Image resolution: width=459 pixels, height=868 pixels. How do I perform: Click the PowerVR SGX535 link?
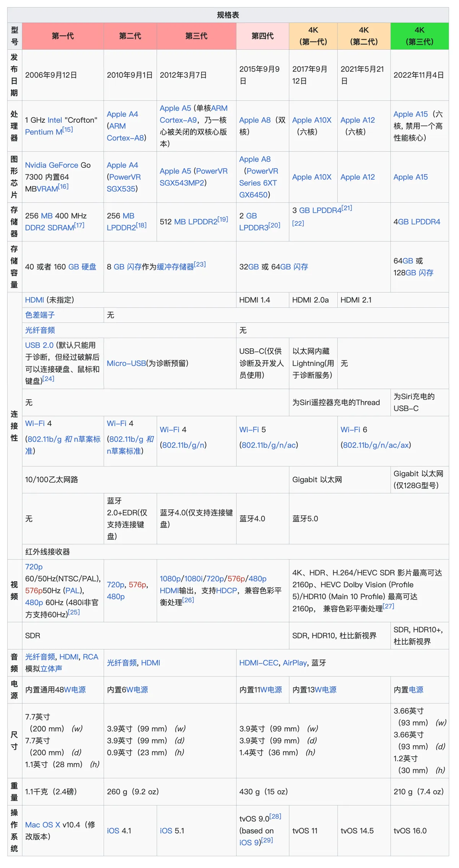click(124, 183)
